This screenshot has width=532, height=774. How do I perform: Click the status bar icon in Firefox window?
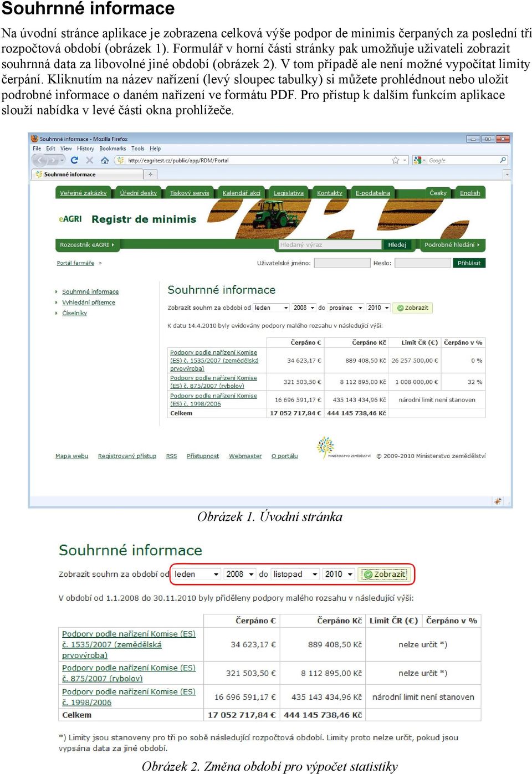tap(498, 501)
